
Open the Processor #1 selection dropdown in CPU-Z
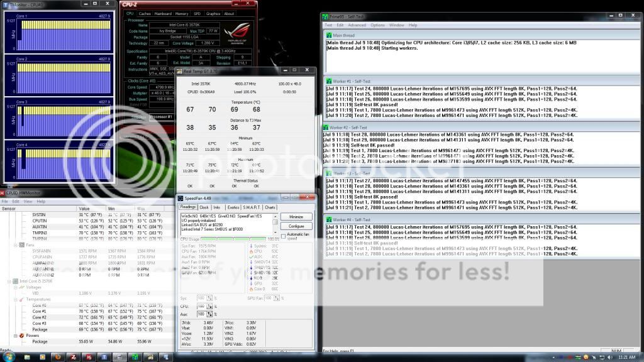[x=162, y=117]
